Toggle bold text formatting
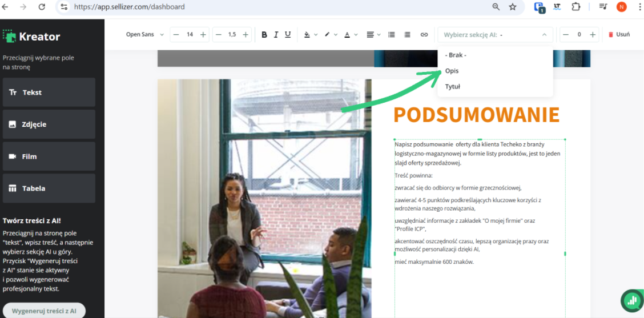Image resolution: width=644 pixels, height=318 pixels. click(264, 35)
